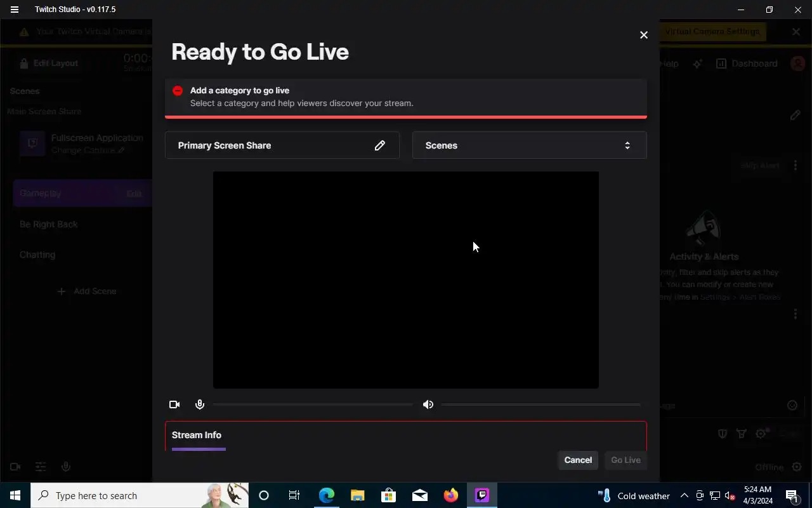Mute the microphone icon below the preview
The height and width of the screenshot is (508, 812).
[200, 404]
